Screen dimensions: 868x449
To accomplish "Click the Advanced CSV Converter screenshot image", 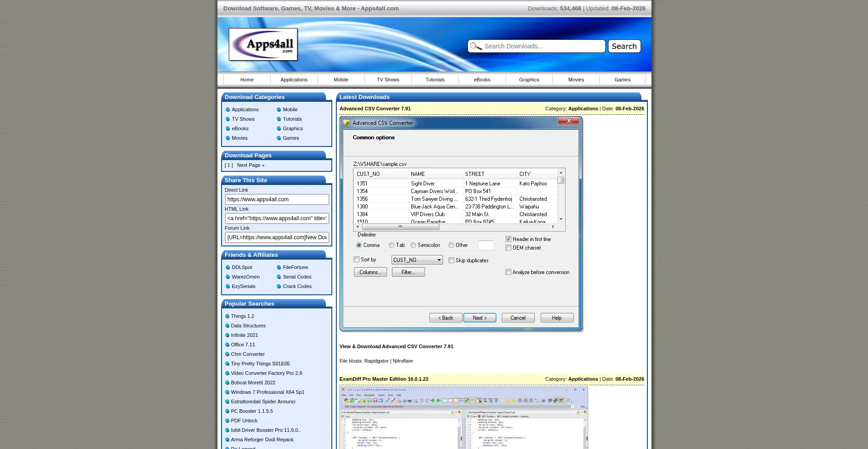I will pos(461,224).
